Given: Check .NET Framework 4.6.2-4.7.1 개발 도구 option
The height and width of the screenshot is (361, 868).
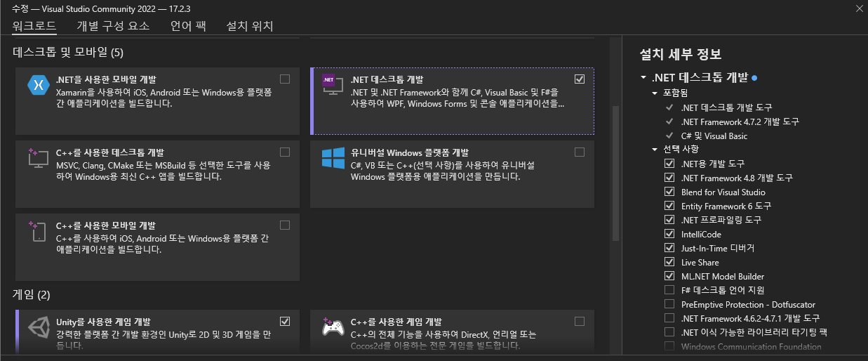Looking at the screenshot, I should click(x=669, y=318).
